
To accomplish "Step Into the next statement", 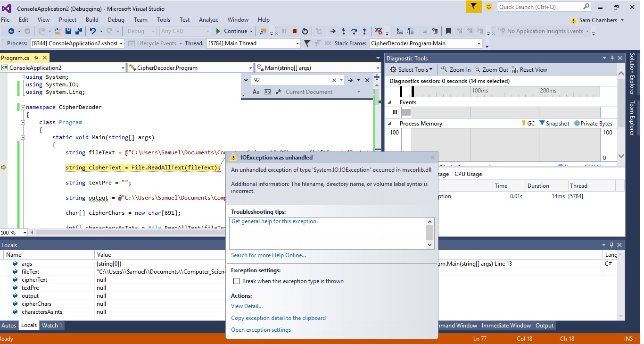I will 344,31.
